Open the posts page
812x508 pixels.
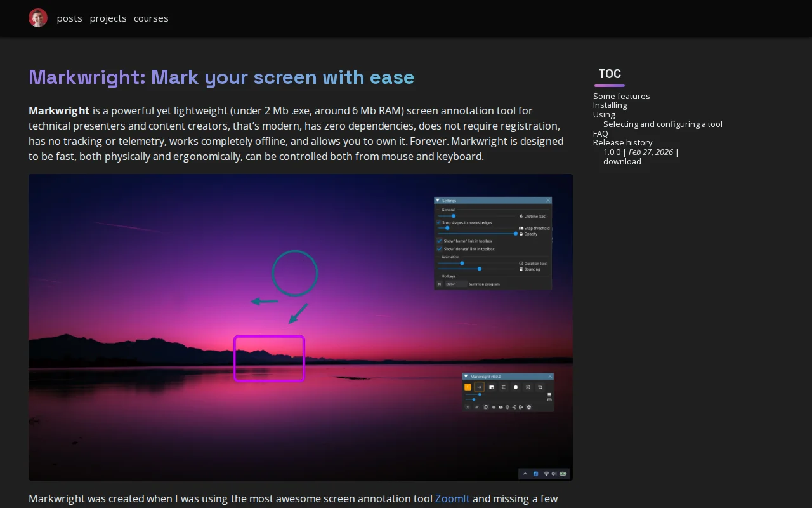point(70,18)
